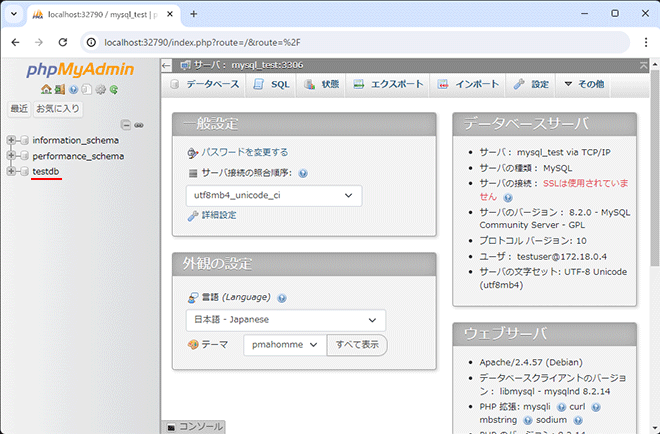Image resolution: width=660 pixels, height=434 pixels.
Task: Open MySQL documentation page icon in sidebar
Action: point(87,89)
